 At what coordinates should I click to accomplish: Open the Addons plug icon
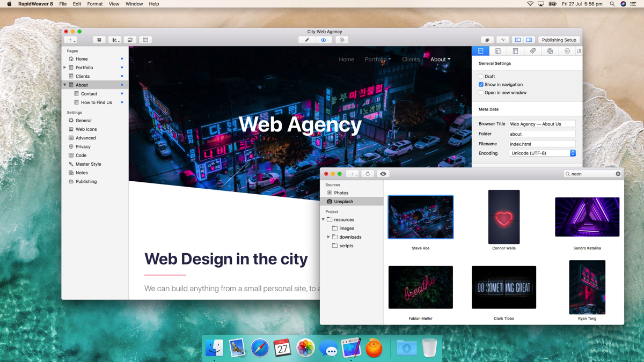pyautogui.click(x=487, y=40)
